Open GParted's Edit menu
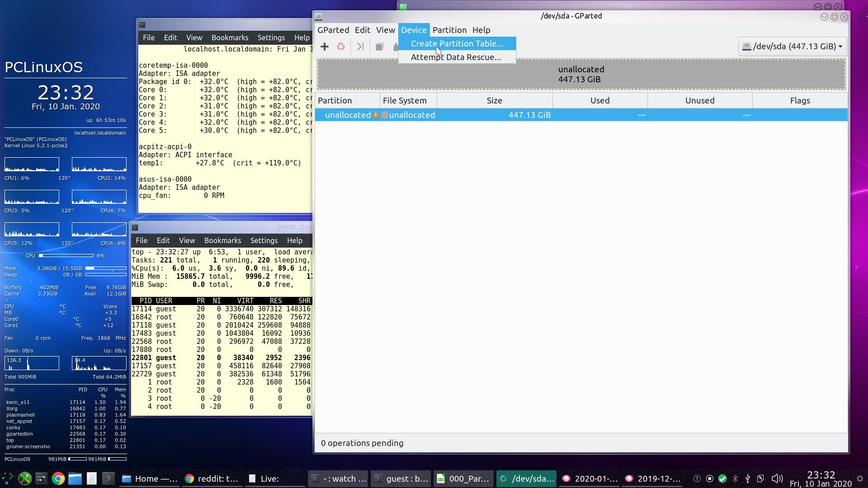The height and width of the screenshot is (488, 868). click(x=362, y=30)
